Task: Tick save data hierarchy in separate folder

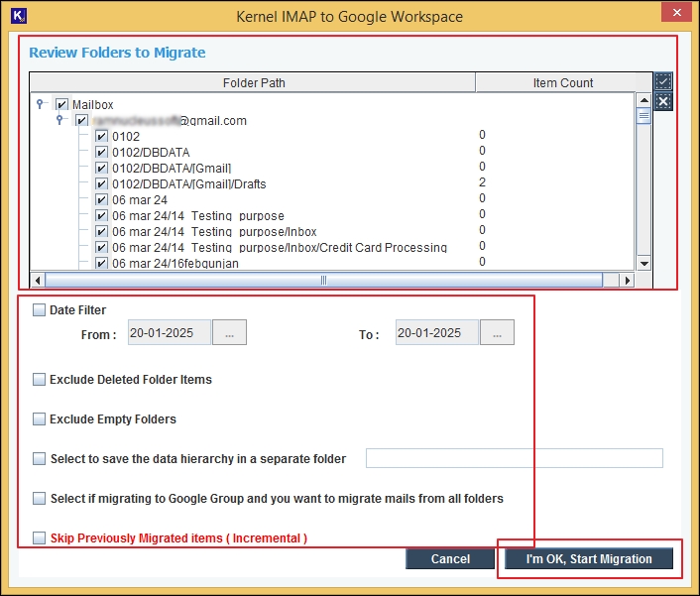Action: [x=39, y=459]
